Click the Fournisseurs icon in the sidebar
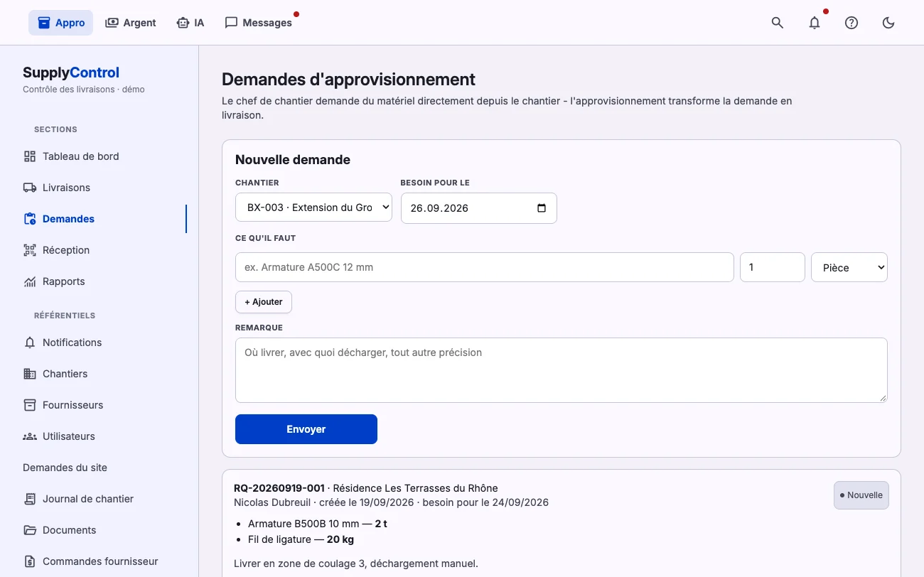924x577 pixels. pos(30,405)
